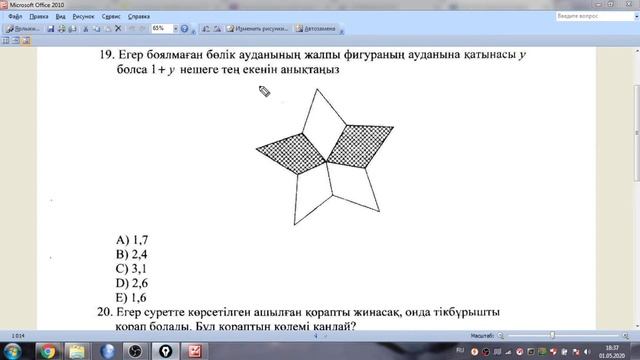Image resolution: width=640 pixels, height=360 pixels.
Task: Click RU language indicator in tray
Action: (x=460, y=350)
